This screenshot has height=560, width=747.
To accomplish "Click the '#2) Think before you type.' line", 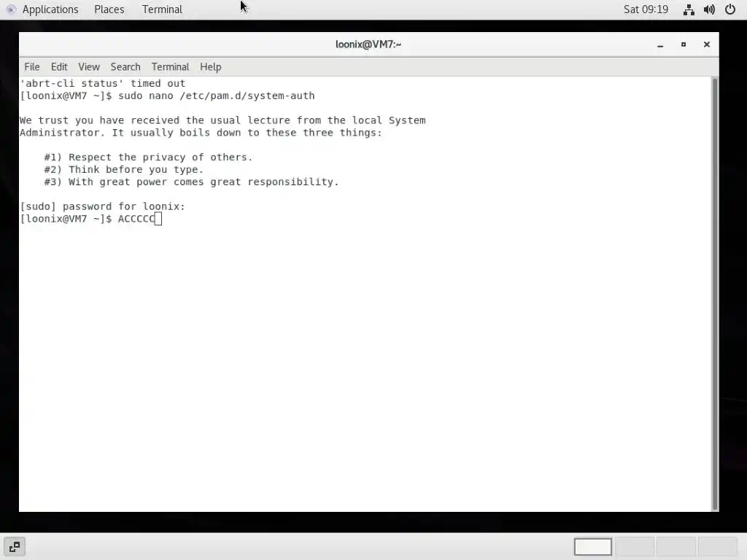I will pyautogui.click(x=123, y=169).
